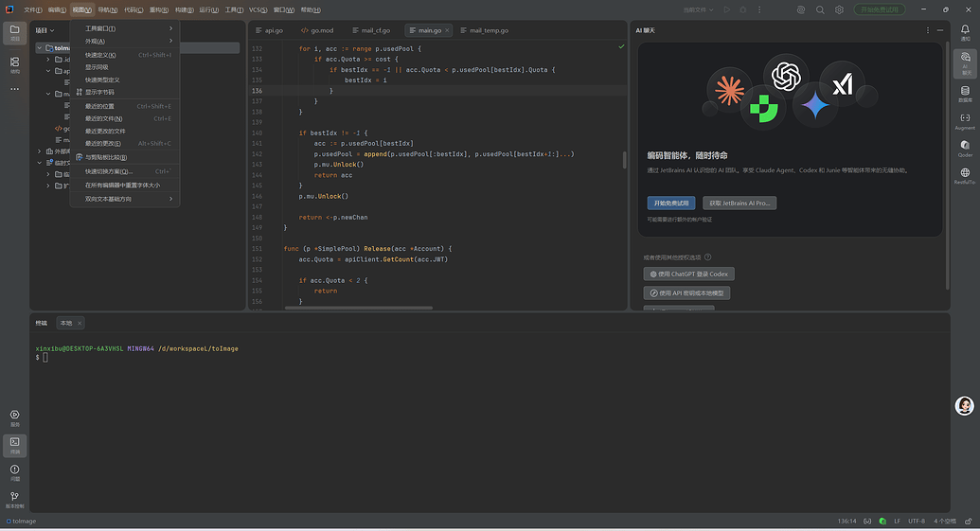Open the Project (项目) tool window icon
980x531 pixels.
click(14, 32)
